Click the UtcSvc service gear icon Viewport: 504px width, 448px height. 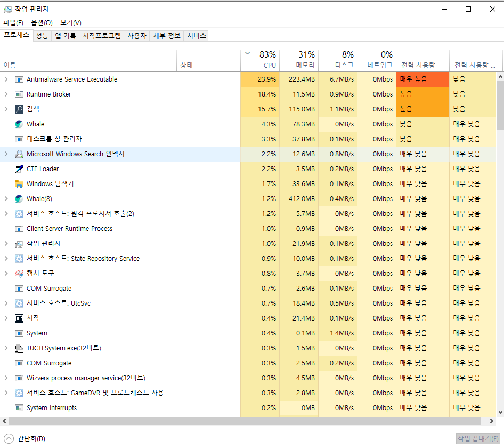tap(19, 303)
